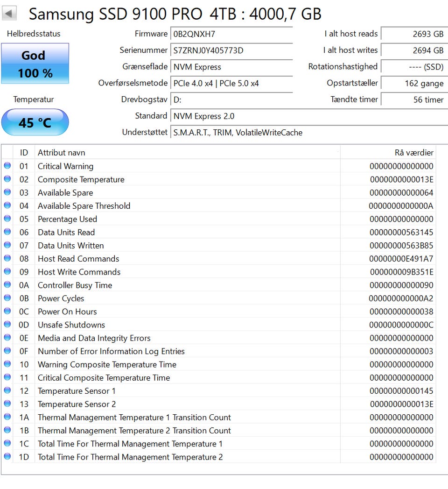
Task: Click the Rå værdier column header
Action: (388, 153)
